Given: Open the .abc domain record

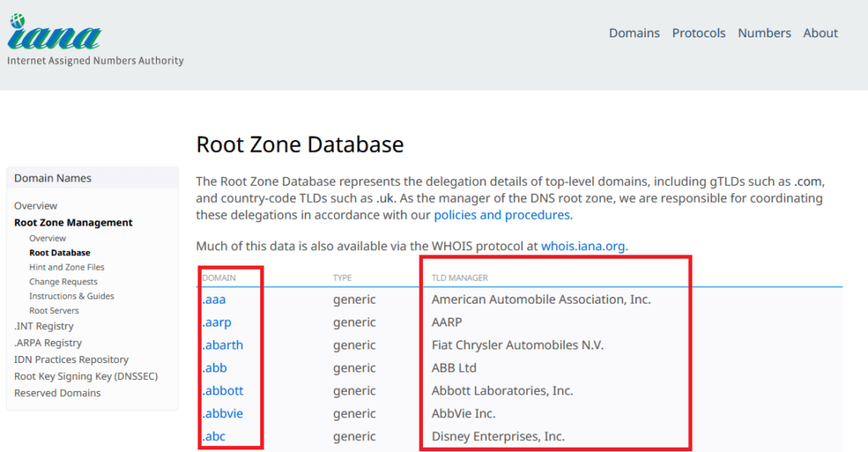Looking at the screenshot, I should [214, 437].
